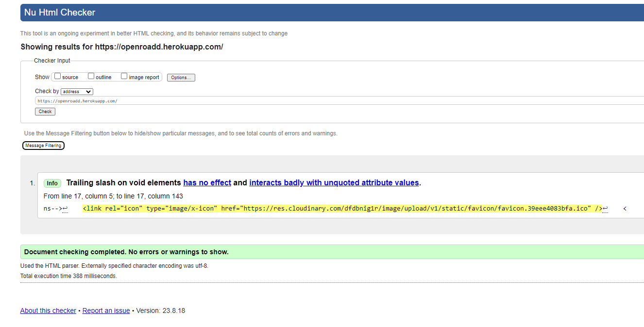Click the "<" marker beside the source line
The image size is (644, 327).
[x=625, y=208]
